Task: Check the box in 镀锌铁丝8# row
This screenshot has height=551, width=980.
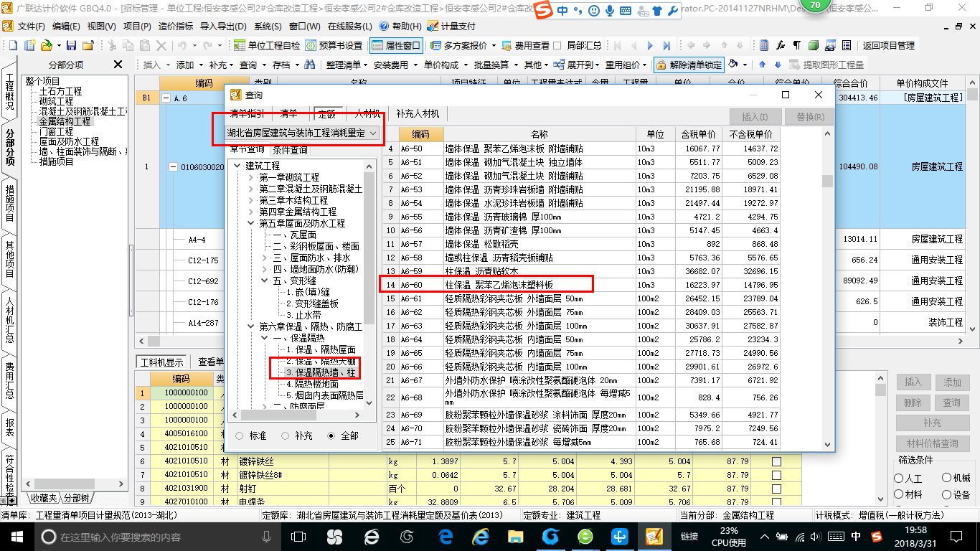Action: (x=776, y=475)
